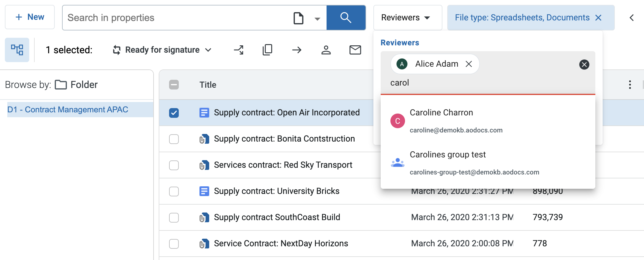The width and height of the screenshot is (644, 260).
Task: Click Alice Adam avatar in chip
Action: [402, 64]
